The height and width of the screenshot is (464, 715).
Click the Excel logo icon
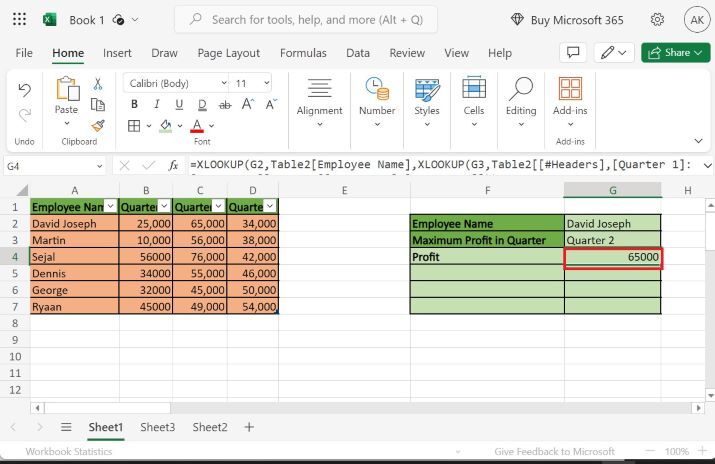coord(49,20)
